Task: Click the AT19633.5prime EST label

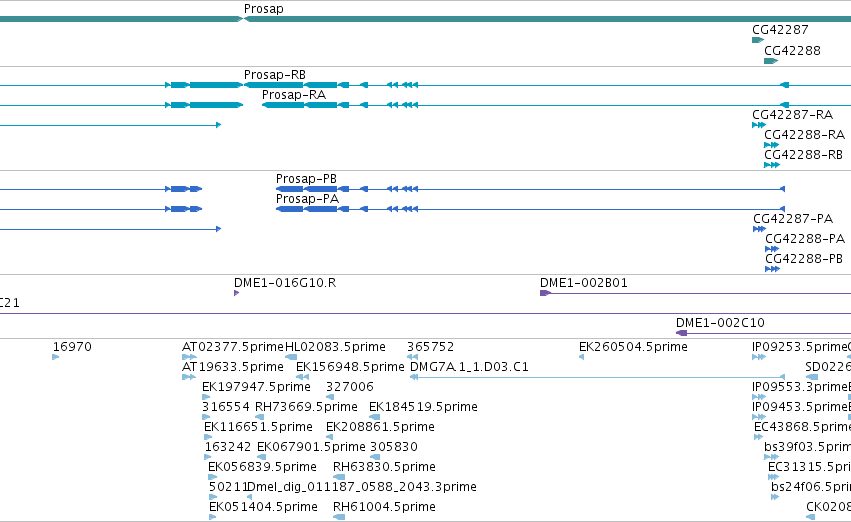Action: pyautogui.click(x=233, y=367)
